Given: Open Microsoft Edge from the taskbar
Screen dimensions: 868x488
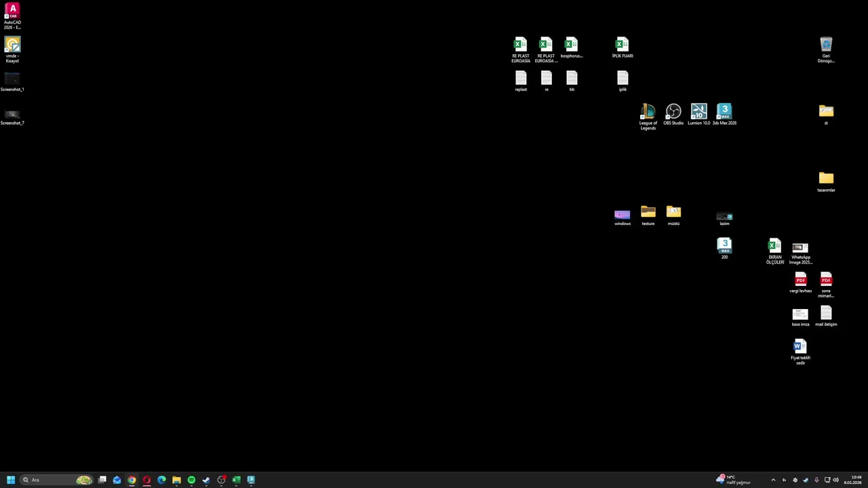Looking at the screenshot, I should (161, 480).
